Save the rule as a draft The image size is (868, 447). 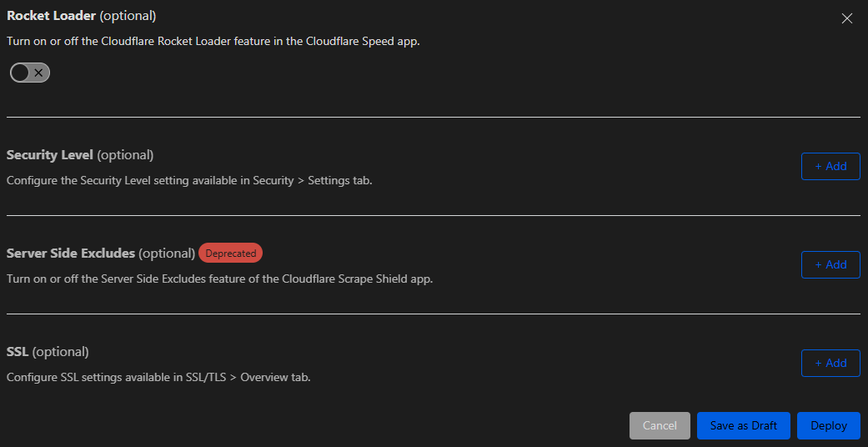744,425
